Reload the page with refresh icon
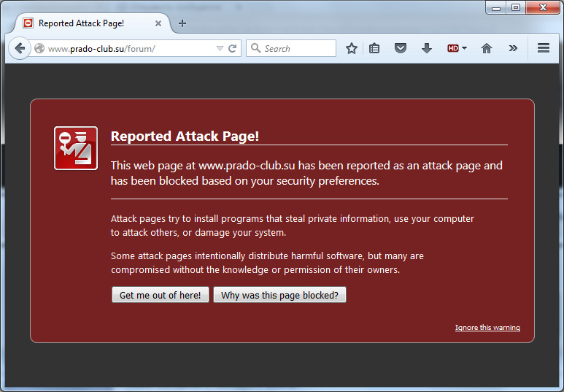Image resolution: width=564 pixels, height=392 pixels. 233,49
